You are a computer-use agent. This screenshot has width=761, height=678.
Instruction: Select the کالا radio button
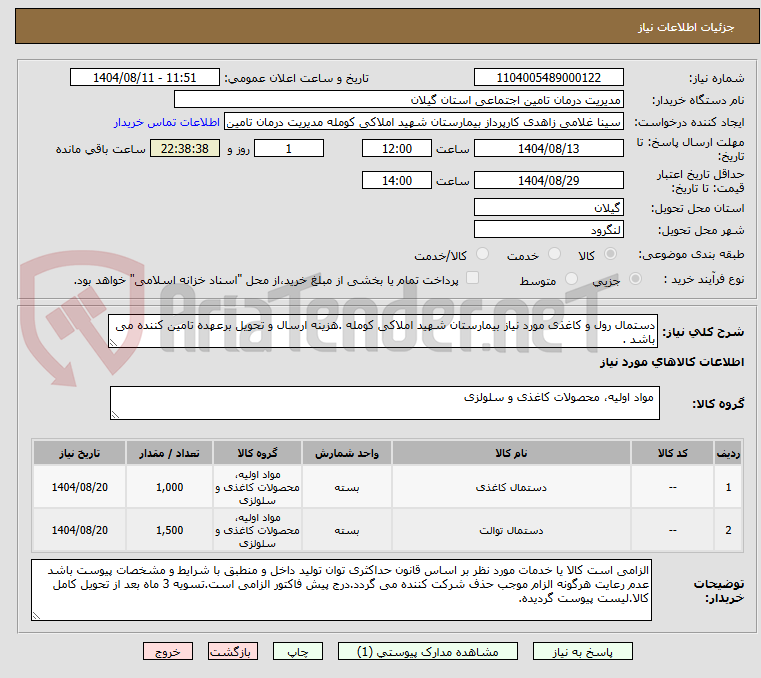611,254
